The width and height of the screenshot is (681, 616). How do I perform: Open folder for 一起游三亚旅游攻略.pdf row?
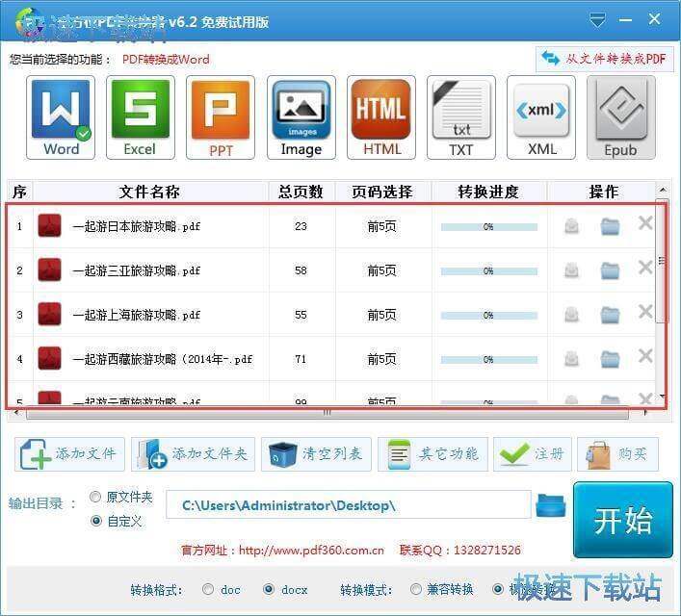tap(610, 270)
